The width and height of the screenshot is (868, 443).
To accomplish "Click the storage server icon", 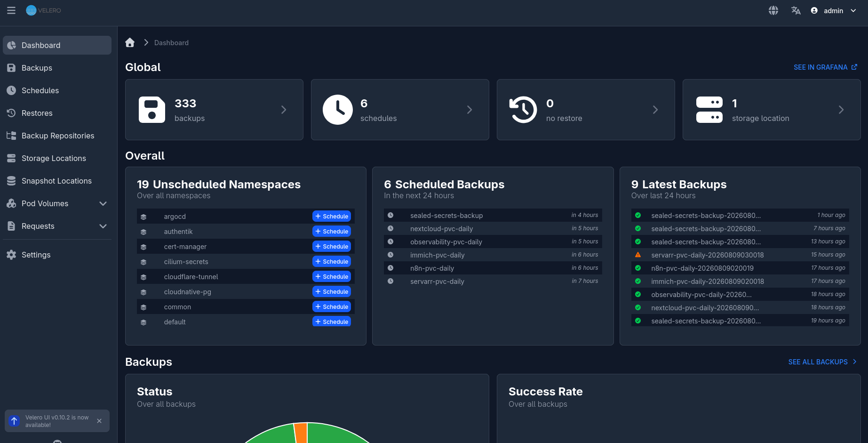I will point(709,110).
